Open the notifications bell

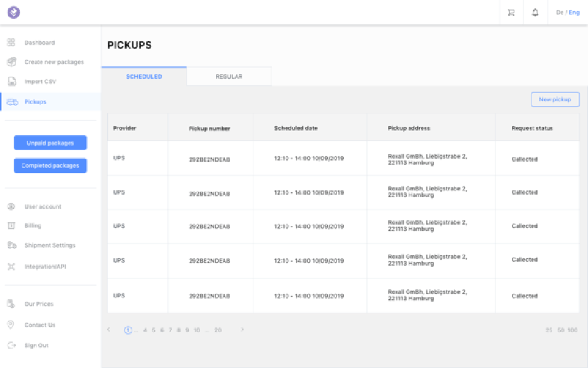point(535,12)
